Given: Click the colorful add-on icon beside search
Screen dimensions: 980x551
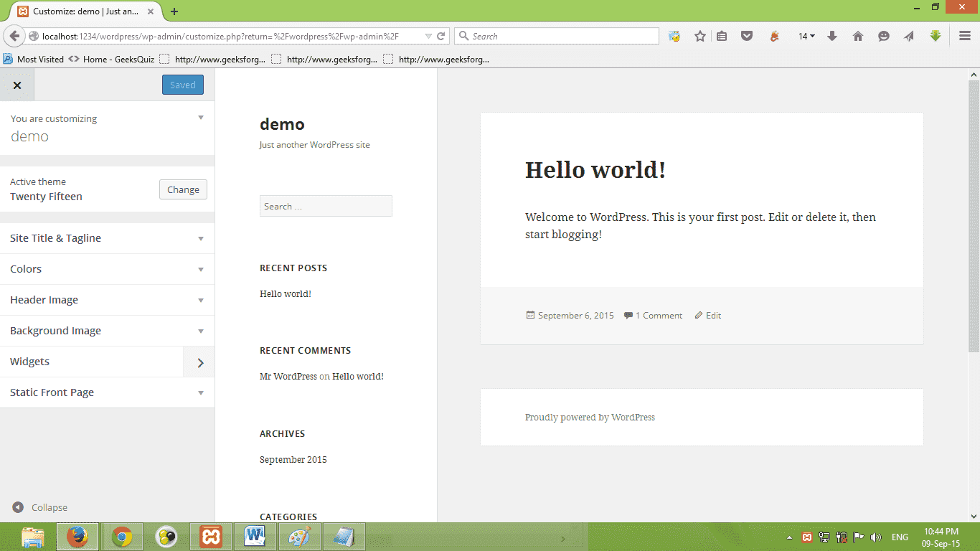Looking at the screenshot, I should pyautogui.click(x=674, y=36).
